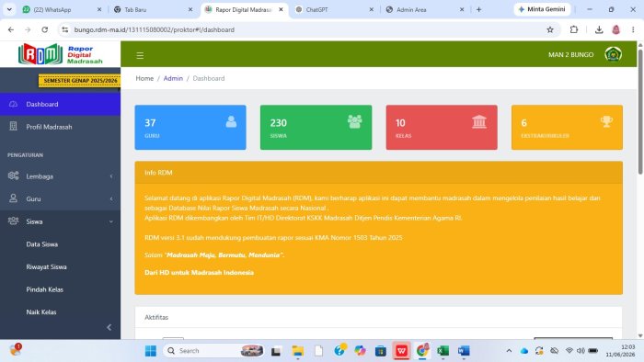Go to Home breadcrumb link

pos(144,78)
